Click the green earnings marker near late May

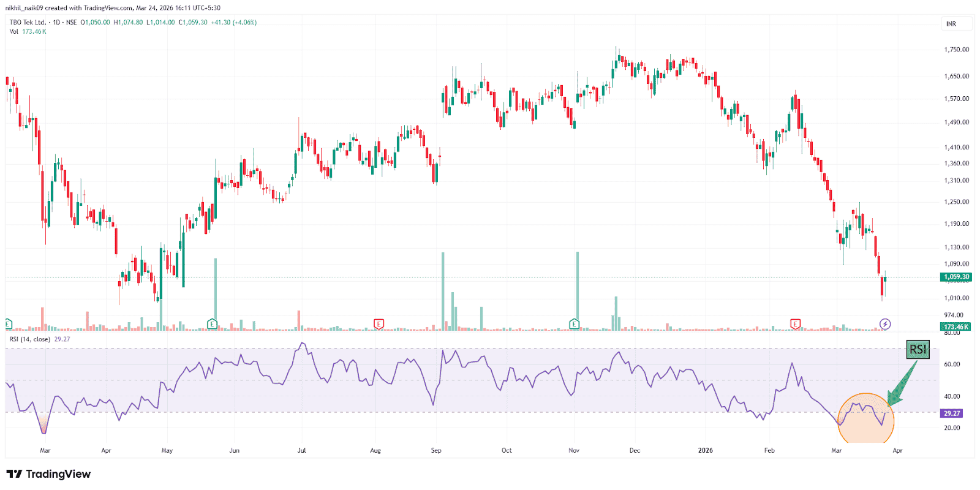click(212, 323)
